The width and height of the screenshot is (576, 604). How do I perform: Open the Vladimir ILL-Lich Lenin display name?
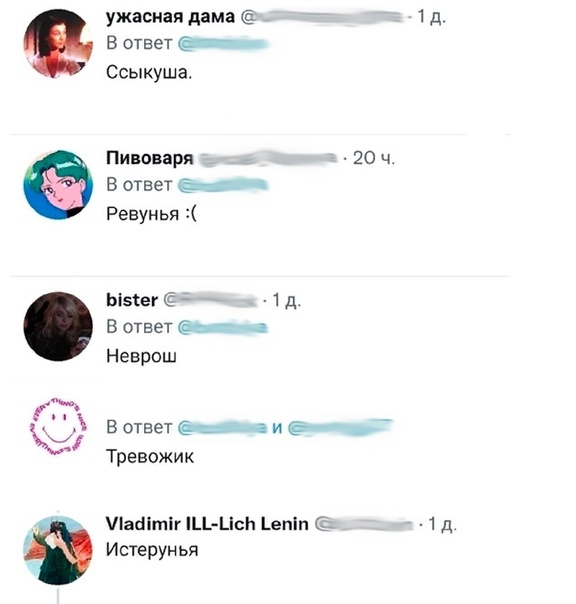(x=207, y=524)
